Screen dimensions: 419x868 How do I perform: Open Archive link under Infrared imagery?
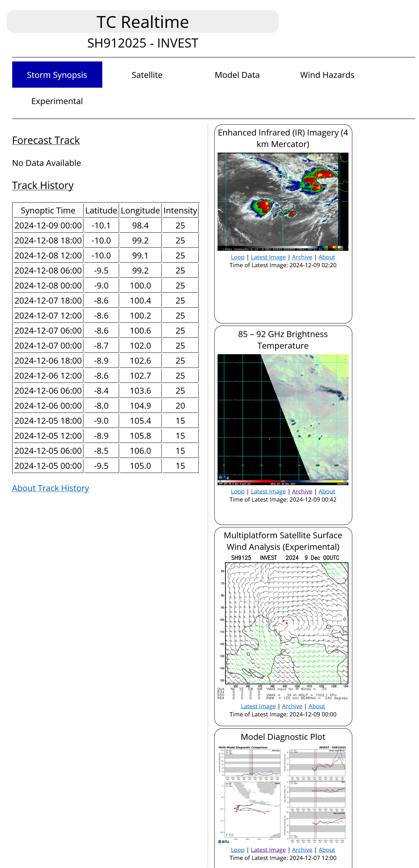click(x=302, y=257)
